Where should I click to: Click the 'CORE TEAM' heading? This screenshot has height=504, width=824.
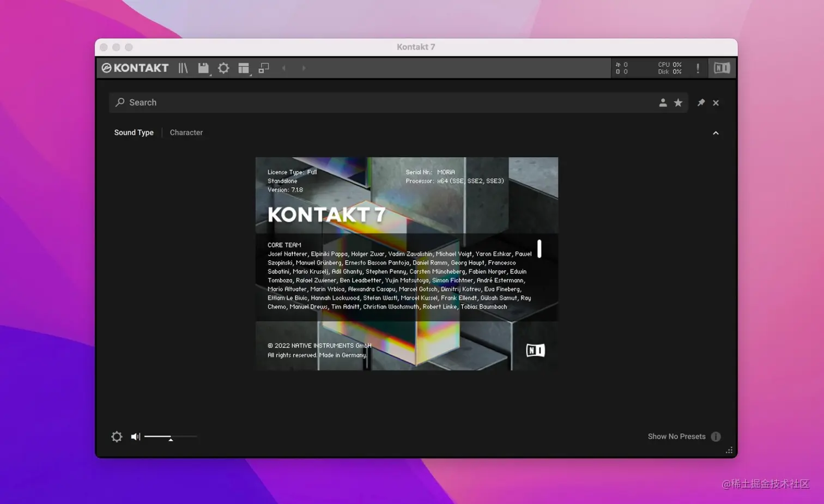pyautogui.click(x=284, y=245)
